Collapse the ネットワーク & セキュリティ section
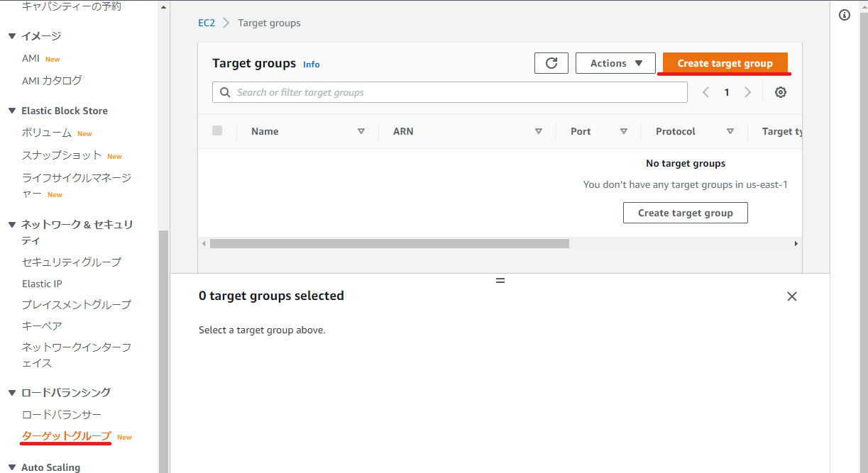The width and height of the screenshot is (868, 473). click(x=12, y=225)
